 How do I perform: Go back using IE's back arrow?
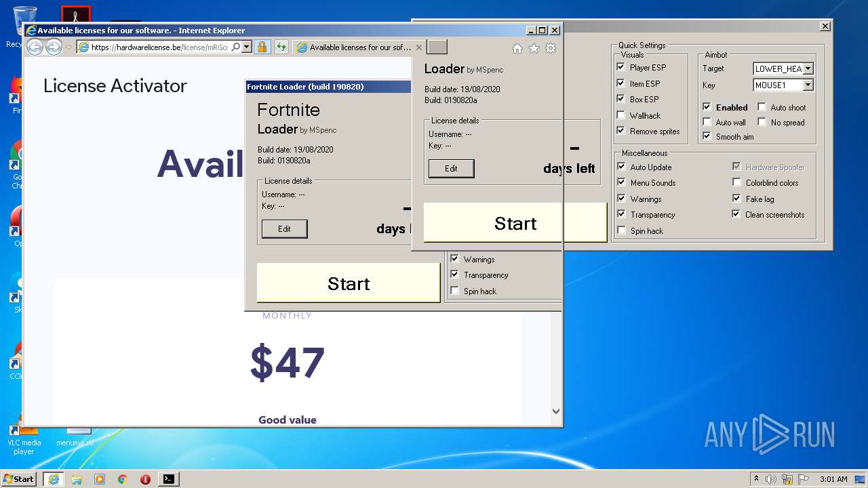tap(35, 47)
